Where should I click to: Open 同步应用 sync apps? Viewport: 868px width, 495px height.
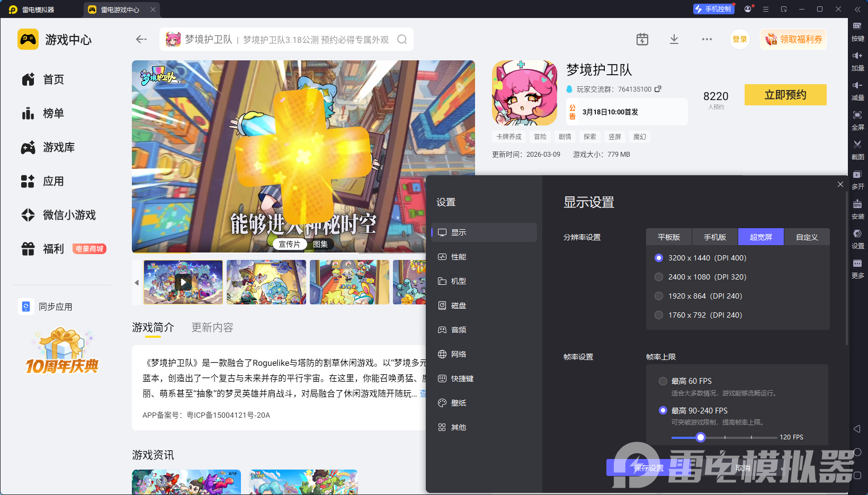(46, 307)
